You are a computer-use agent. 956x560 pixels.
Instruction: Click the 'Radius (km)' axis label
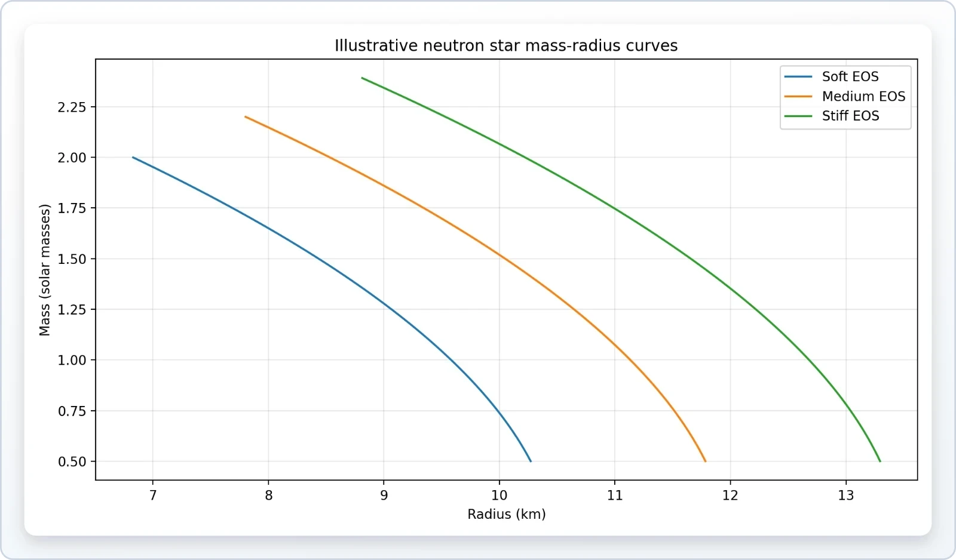507,514
